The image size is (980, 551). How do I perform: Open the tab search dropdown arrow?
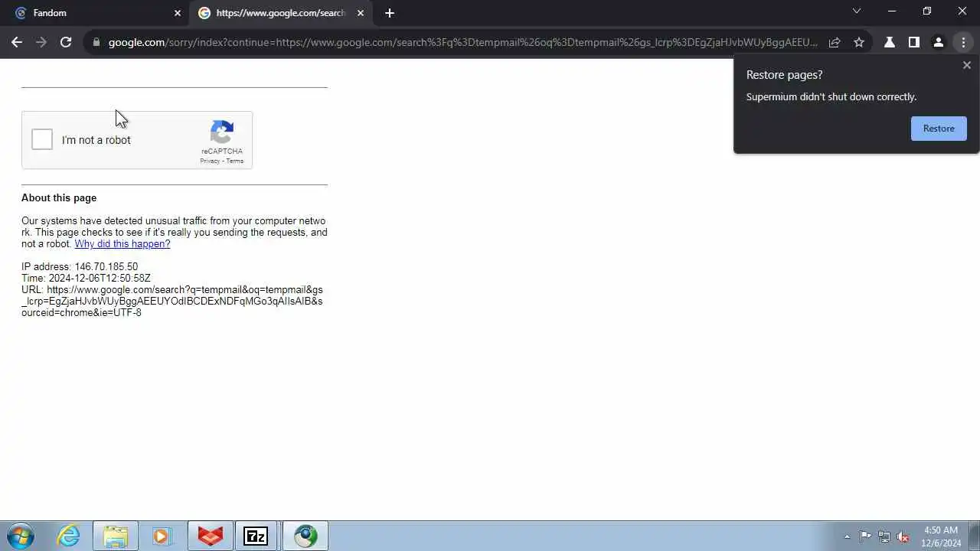pos(857,11)
